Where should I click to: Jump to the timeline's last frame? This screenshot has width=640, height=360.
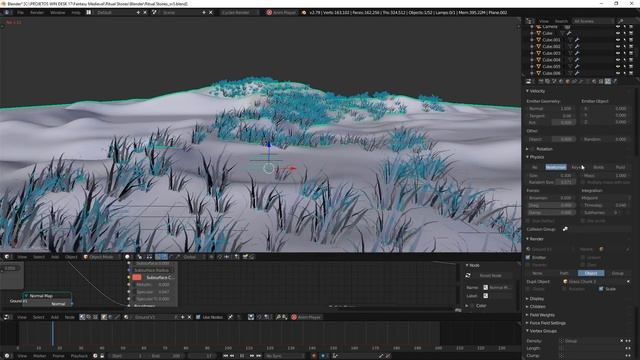[x=259, y=356]
